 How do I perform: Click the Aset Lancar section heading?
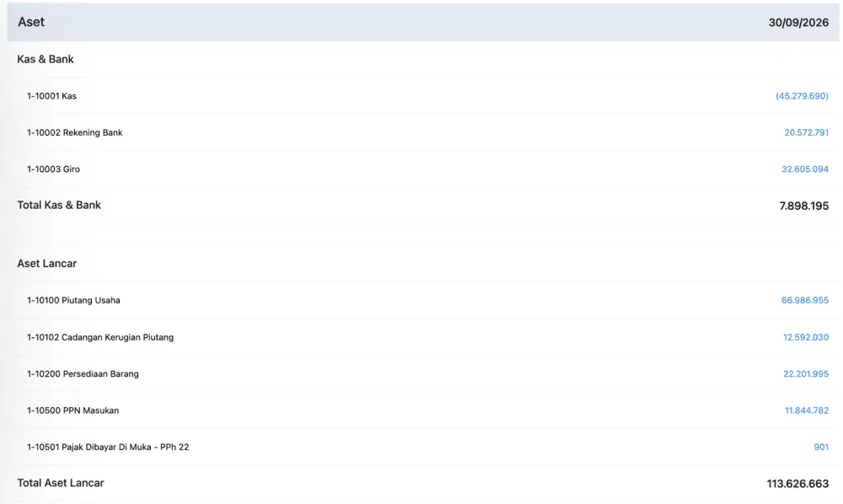[x=46, y=264]
